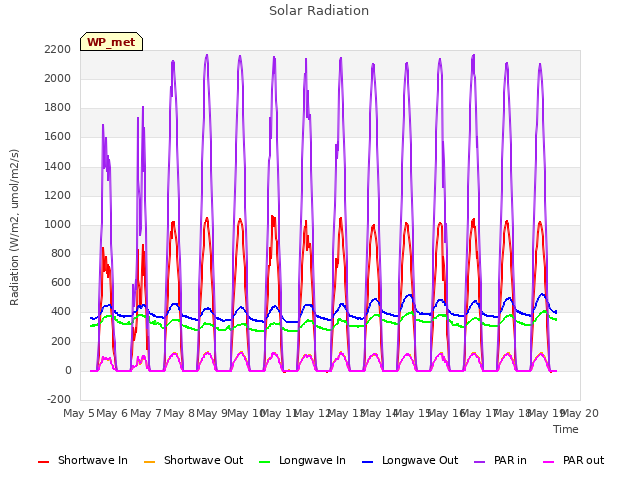Toggle Shortwave In legend entry
640x480 pixels.
(83, 460)
